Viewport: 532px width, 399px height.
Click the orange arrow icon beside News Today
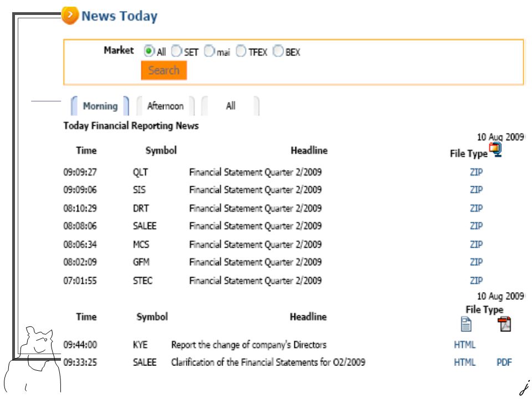click(x=70, y=16)
